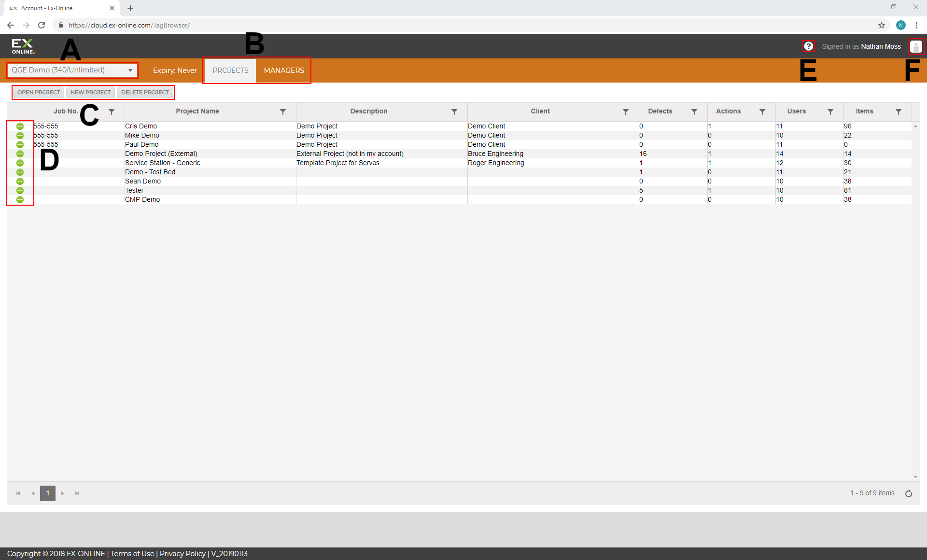This screenshot has height=560, width=927.
Task: Bookmark this page with star icon
Action: [881, 25]
